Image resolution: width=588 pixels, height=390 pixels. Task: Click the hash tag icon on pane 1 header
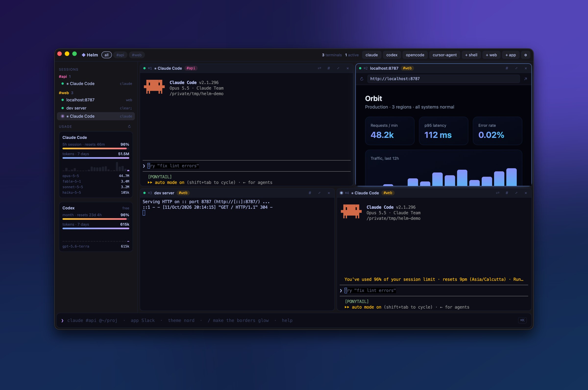click(329, 68)
